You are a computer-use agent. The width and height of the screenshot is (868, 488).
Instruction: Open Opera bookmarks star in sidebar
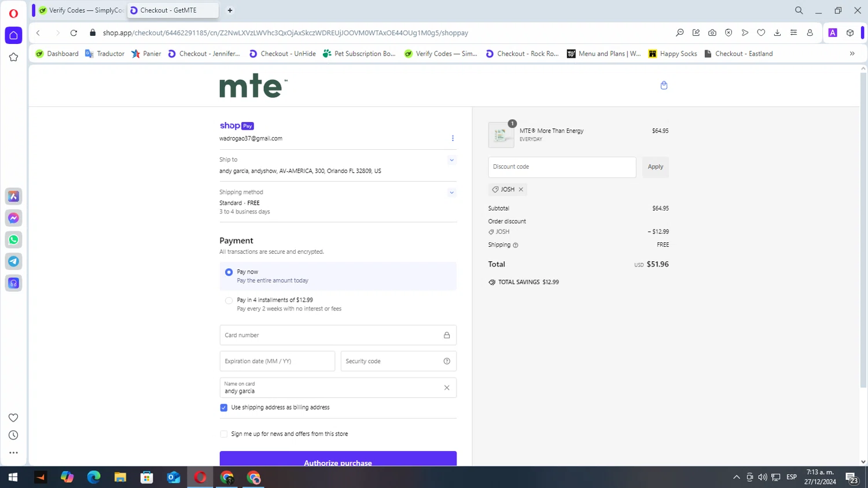pos(13,57)
